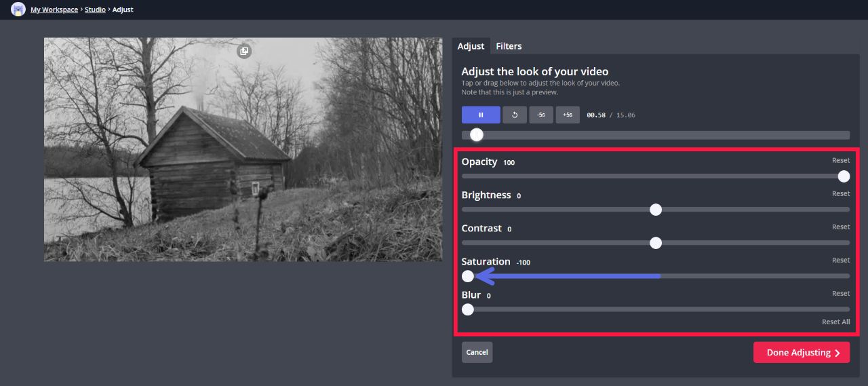Switch to the Filters tab
The image size is (868, 386).
509,46
